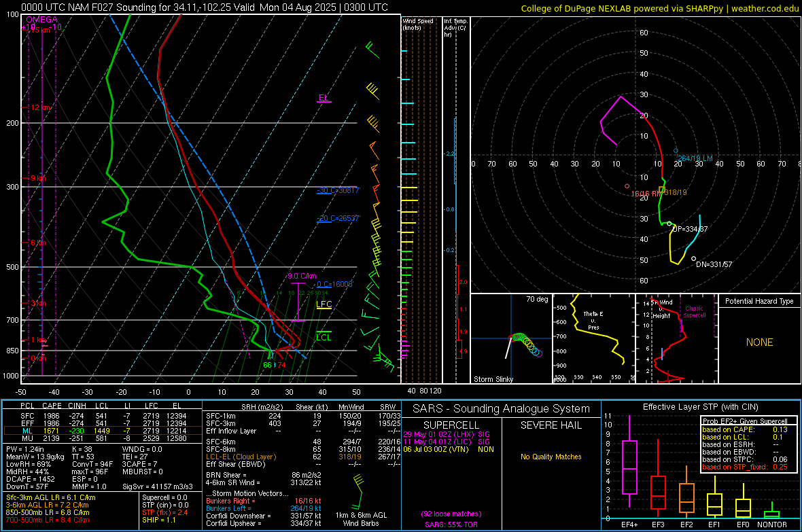This screenshot has width=802, height=532.
Task: Click the 'STP (fix) = 2.4' value
Action: pyautogui.click(x=164, y=512)
